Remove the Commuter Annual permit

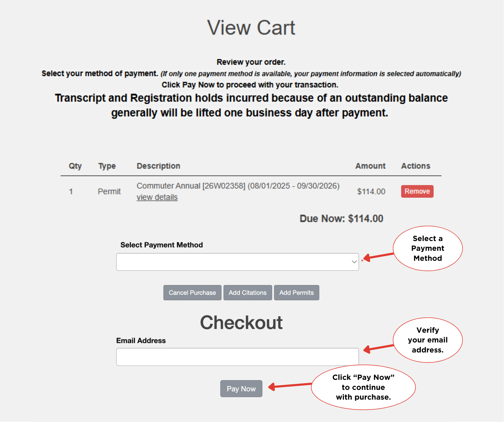click(x=417, y=191)
